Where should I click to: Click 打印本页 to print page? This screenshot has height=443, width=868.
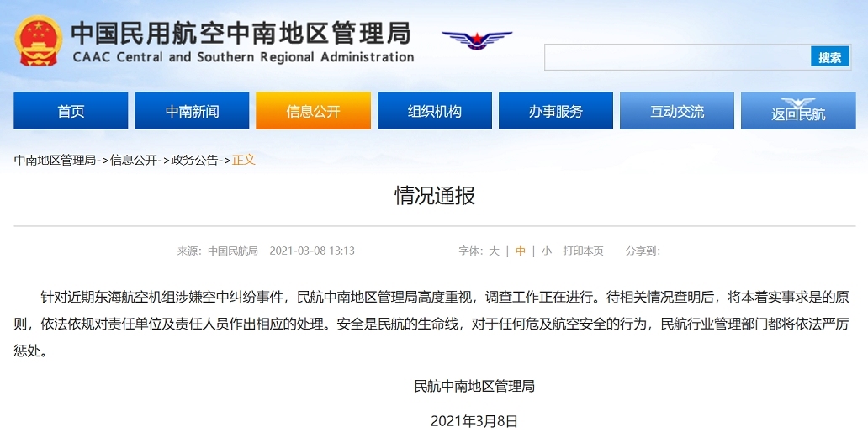point(584,251)
